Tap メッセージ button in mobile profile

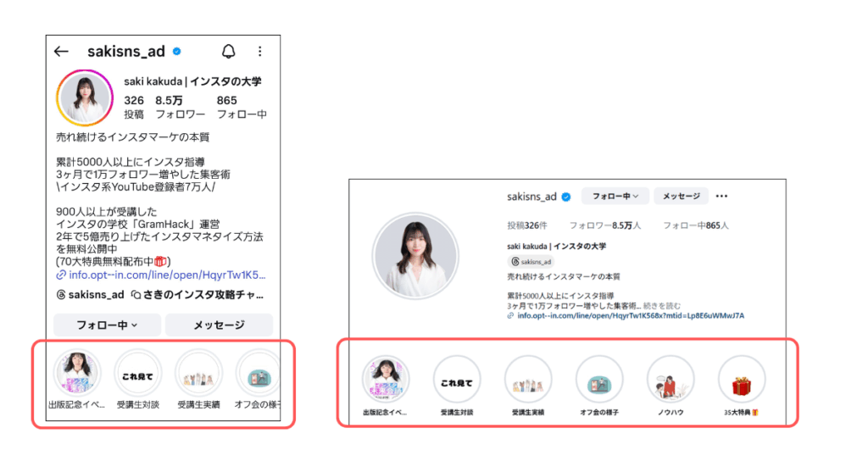220,325
